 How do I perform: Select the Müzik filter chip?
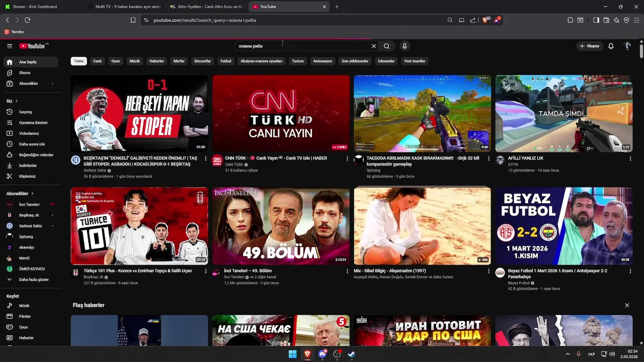click(135, 61)
